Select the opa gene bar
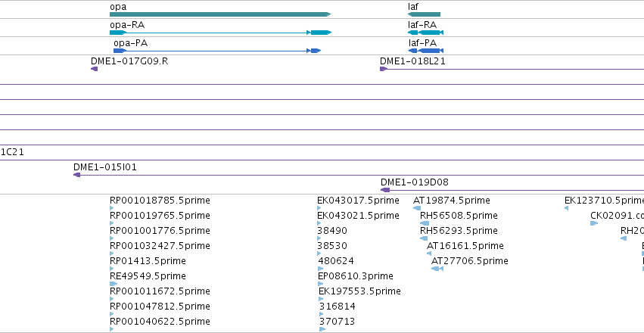644x333 pixels. 220,14
